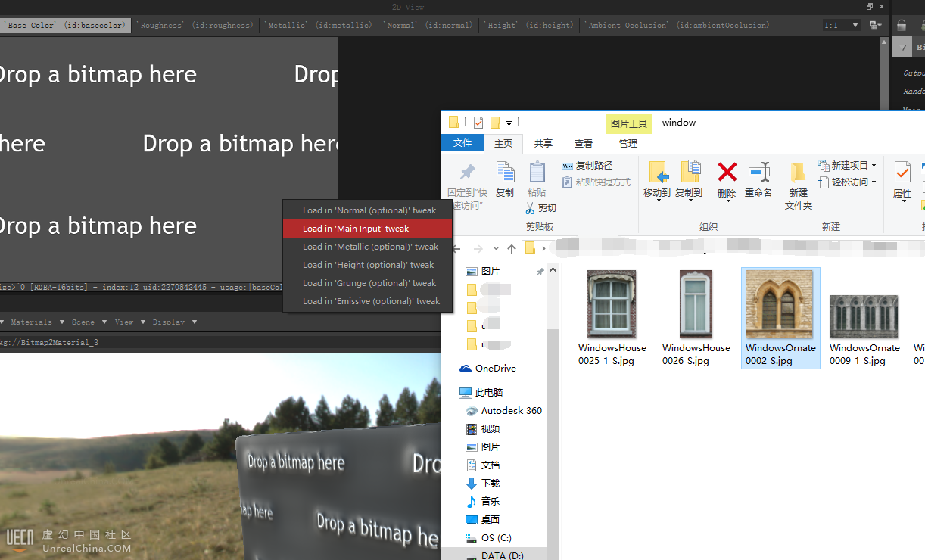Click the 属性 (properties) icon
Screen dimensions: 925x560
coord(902,173)
